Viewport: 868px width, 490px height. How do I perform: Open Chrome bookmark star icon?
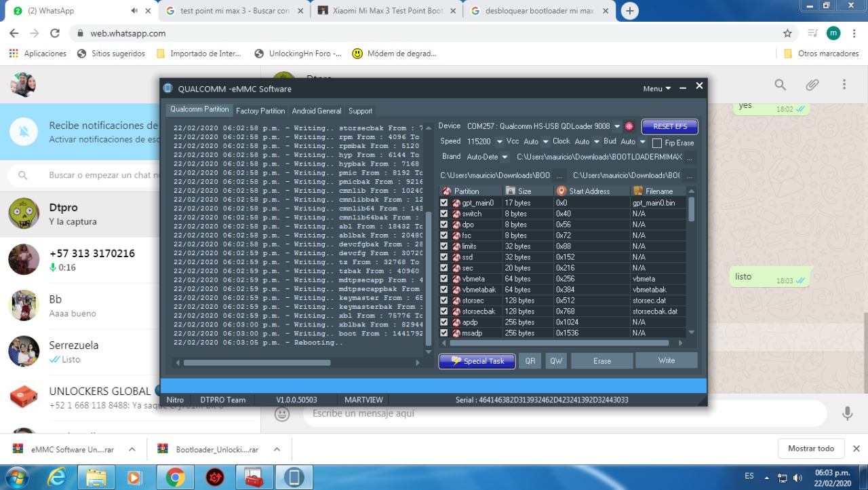(x=787, y=33)
